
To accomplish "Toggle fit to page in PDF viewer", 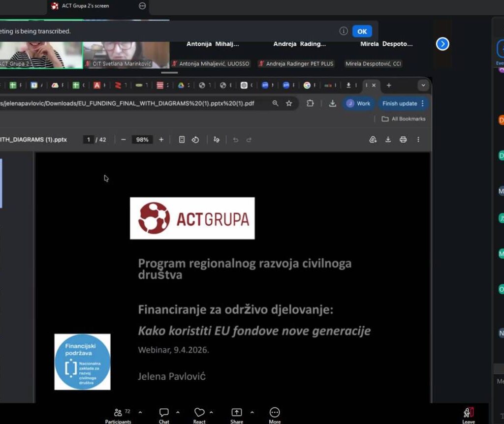I will pos(182,140).
